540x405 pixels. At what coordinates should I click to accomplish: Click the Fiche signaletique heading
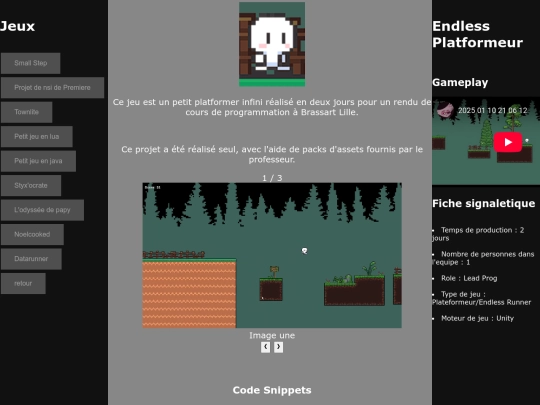point(484,204)
